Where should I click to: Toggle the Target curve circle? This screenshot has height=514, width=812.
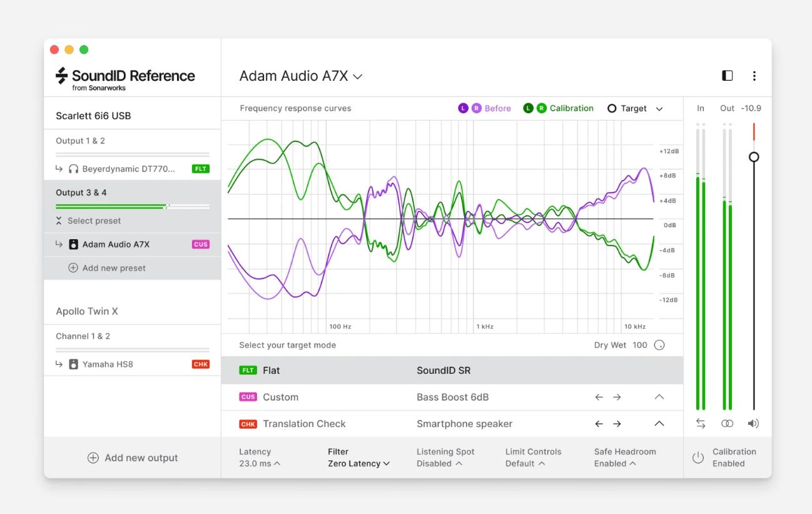pyautogui.click(x=612, y=108)
